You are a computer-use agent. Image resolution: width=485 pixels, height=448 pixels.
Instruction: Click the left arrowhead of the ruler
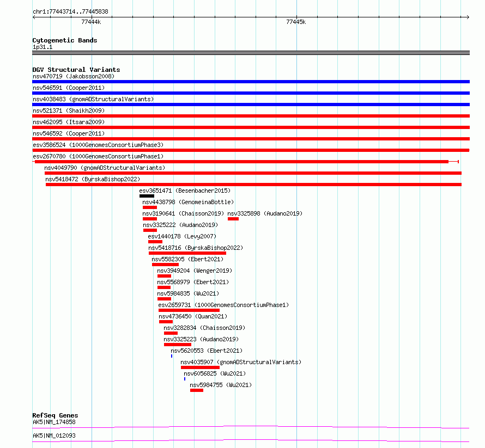34,17
